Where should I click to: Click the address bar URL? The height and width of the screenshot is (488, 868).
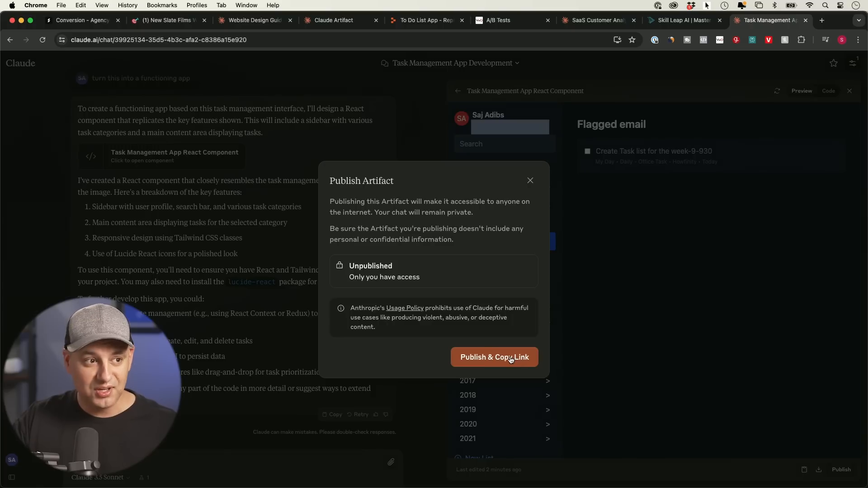point(159,40)
